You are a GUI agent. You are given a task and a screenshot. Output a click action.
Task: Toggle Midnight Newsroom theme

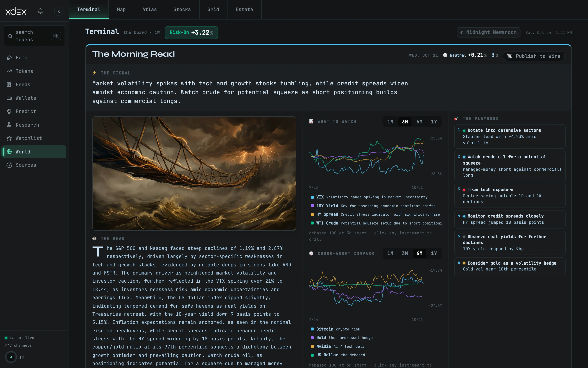[488, 32]
